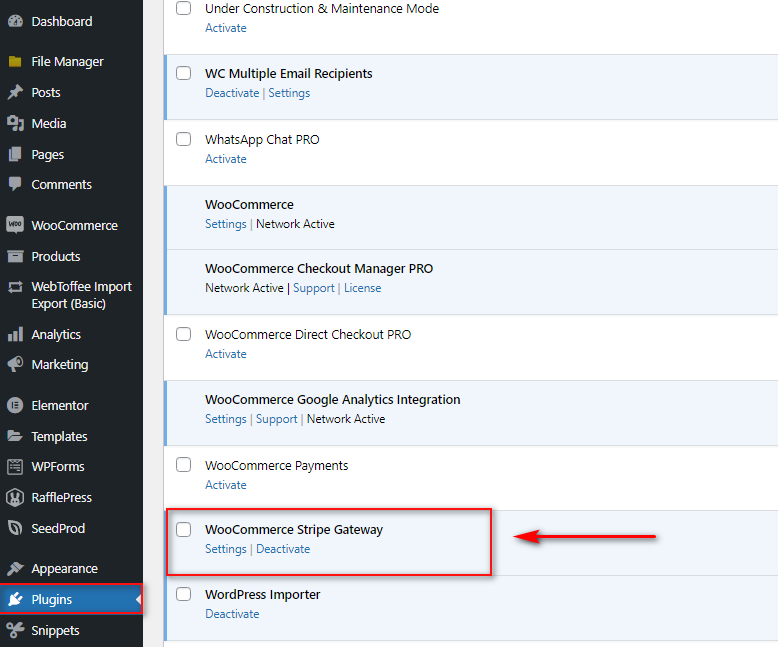778x647 pixels.
Task: Click the WooCommerce Checkout Manager PRO title
Action: click(319, 268)
